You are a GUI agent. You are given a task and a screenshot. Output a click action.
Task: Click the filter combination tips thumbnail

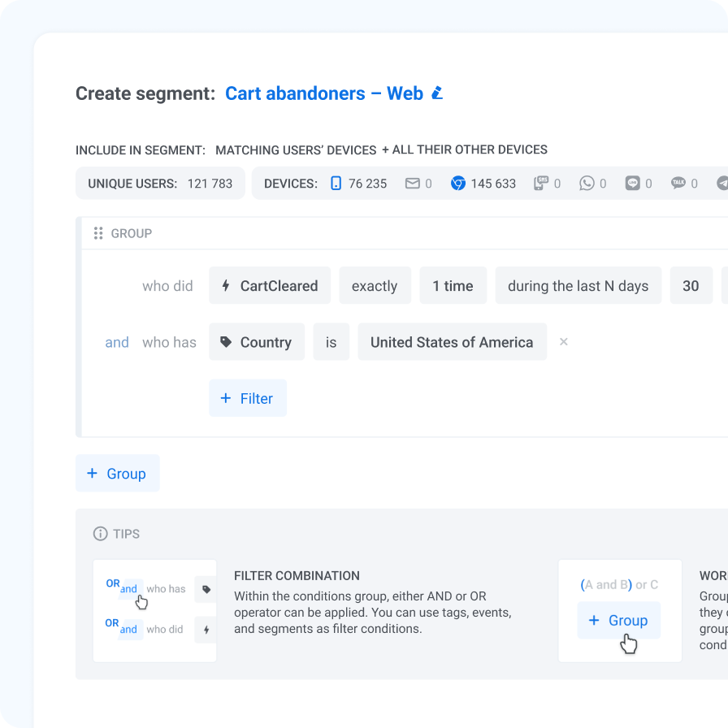pos(154,610)
